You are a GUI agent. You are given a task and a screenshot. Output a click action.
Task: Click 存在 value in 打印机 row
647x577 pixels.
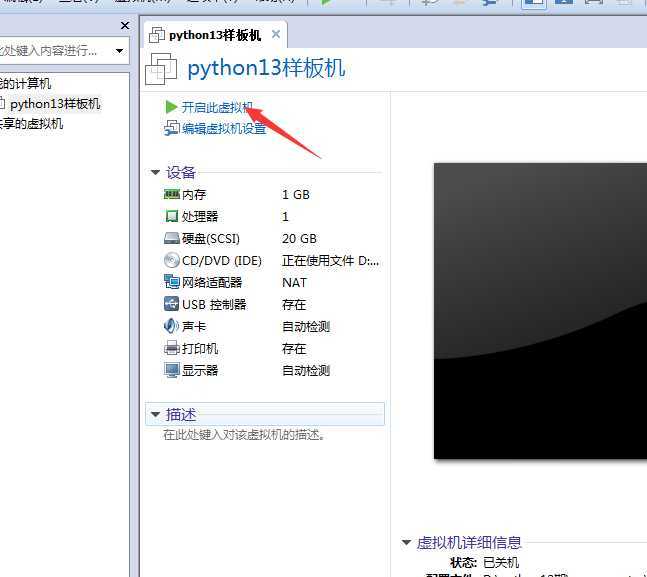pyautogui.click(x=294, y=349)
